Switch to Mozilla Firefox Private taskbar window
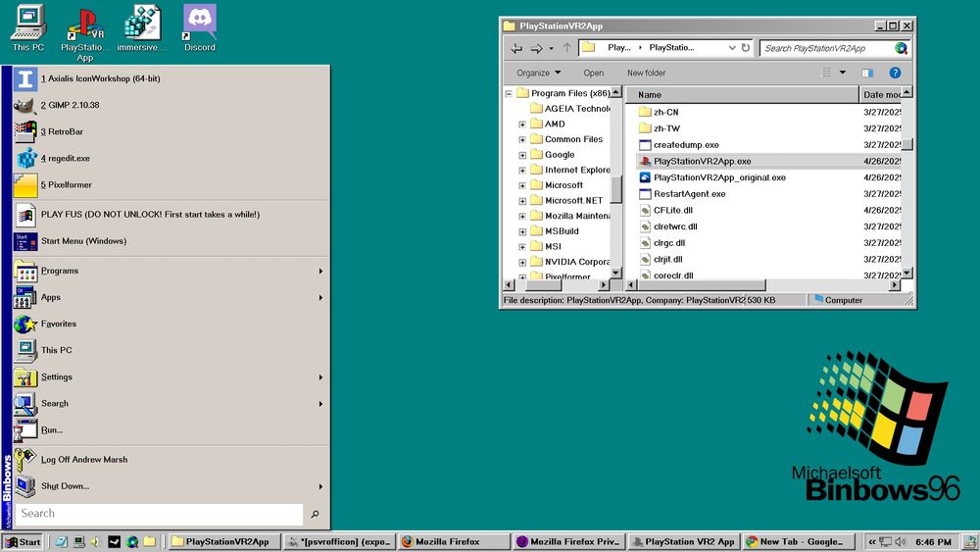This screenshot has width=980, height=552. (568, 542)
